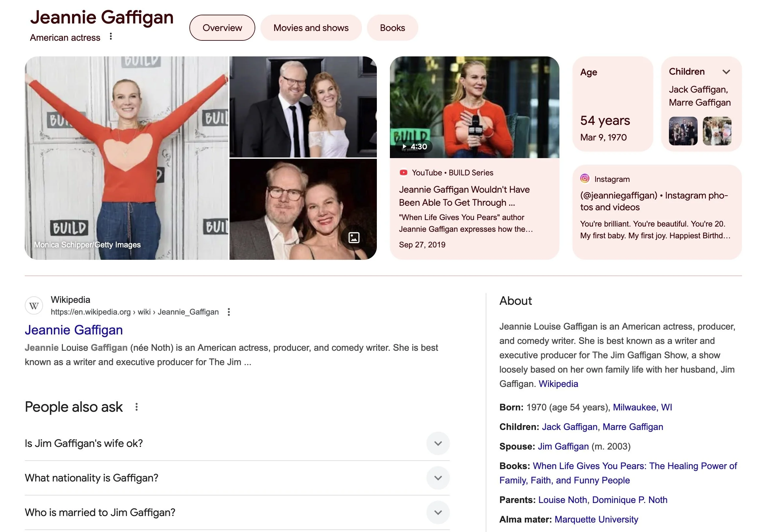Click three-dot menu beside American actress

111,36
